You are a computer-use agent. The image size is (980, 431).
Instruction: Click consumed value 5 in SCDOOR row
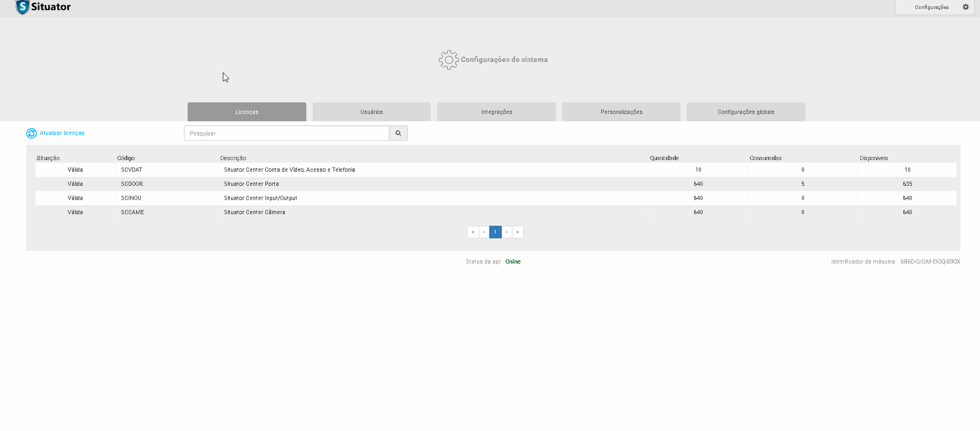pos(803,184)
